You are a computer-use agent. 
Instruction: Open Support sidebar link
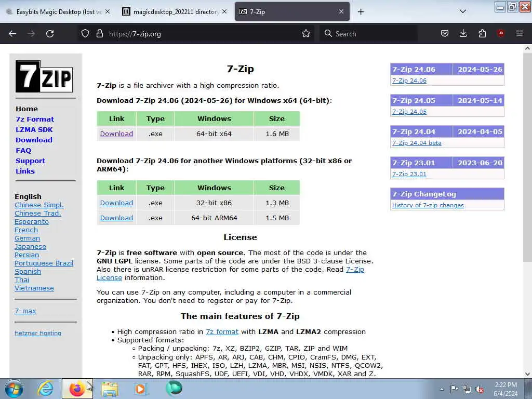pos(30,161)
